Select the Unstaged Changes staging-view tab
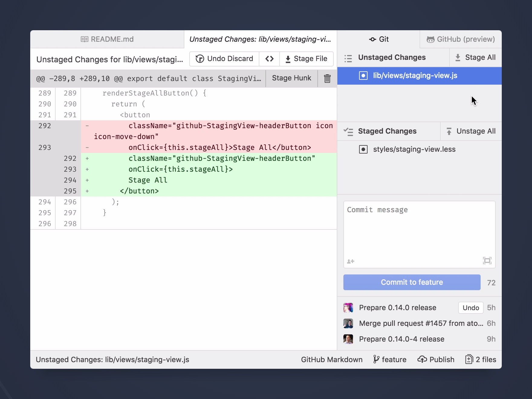Screen dimensions: 532x399 point(260,39)
